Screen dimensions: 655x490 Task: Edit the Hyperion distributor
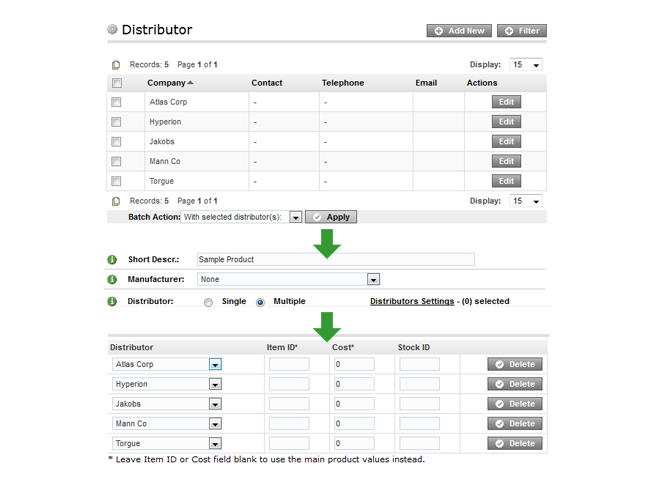(506, 122)
